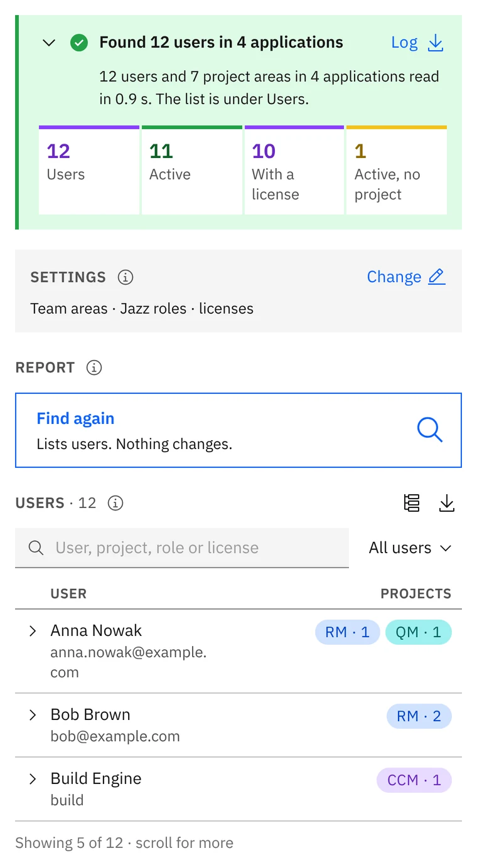Click the PROJECTS column header
The width and height of the screenshot is (477, 868).
416,594
